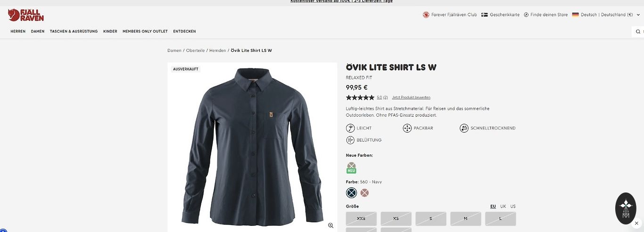Zoom product image with magnifier icon
The width and height of the screenshot is (644, 232).
[330, 225]
